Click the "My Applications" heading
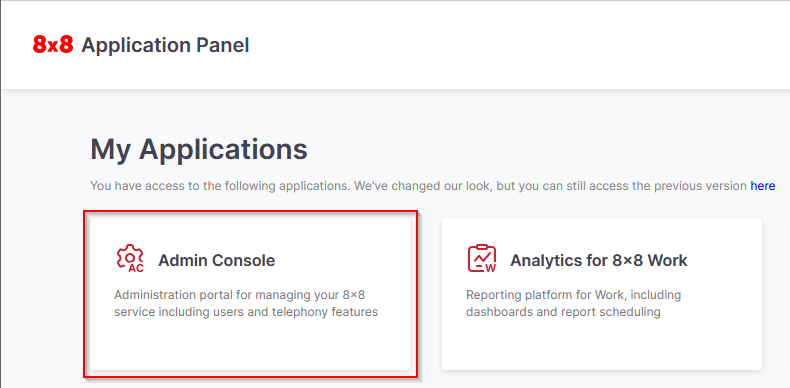This screenshot has width=790, height=388. click(x=199, y=150)
